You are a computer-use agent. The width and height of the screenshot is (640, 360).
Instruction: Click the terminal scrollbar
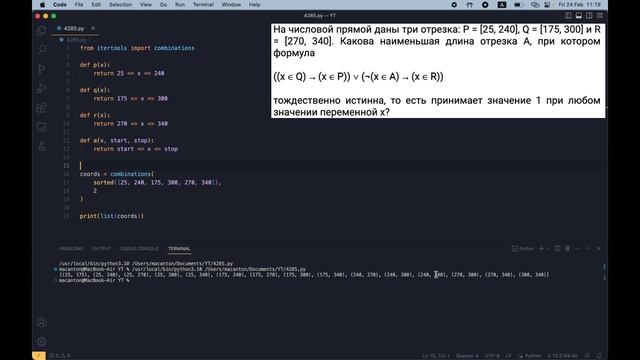click(x=604, y=271)
